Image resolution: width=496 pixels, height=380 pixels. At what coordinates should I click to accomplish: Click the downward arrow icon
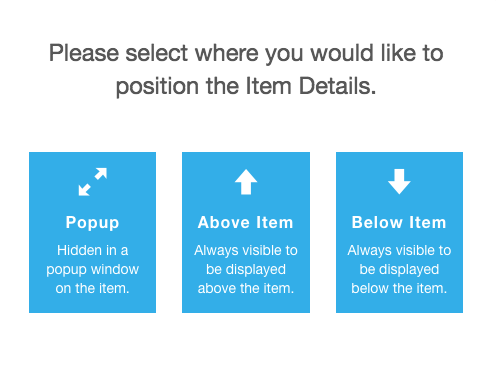tap(399, 182)
